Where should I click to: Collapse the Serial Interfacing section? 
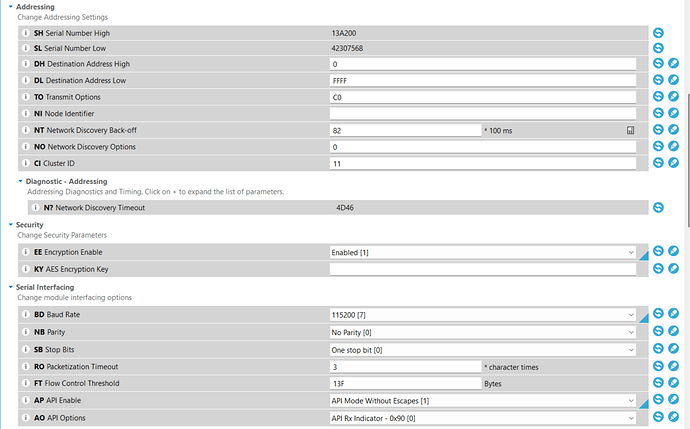pos(10,287)
